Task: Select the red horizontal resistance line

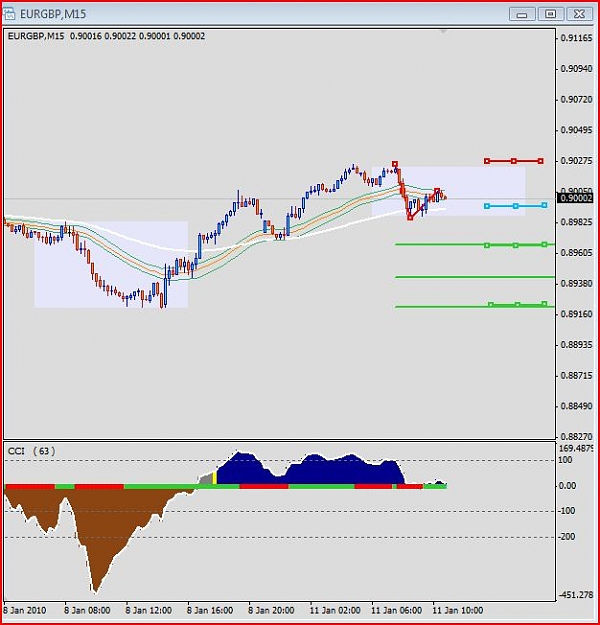Action: coord(513,161)
